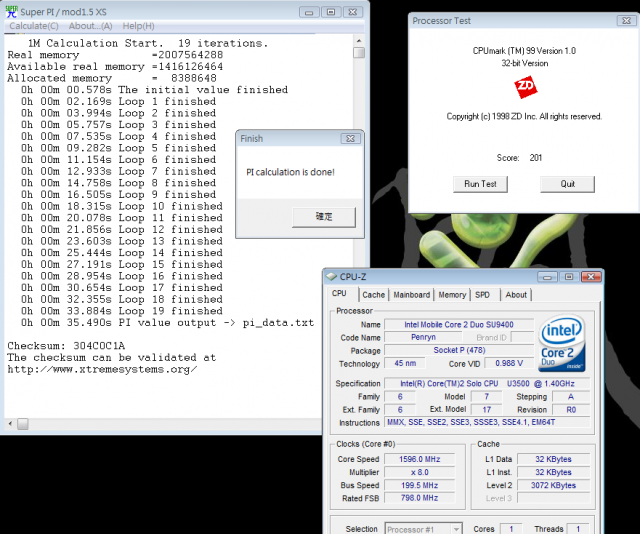The width and height of the screenshot is (640, 534).
Task: Click 'CPUmark (TM) 99 Version 1.0' text
Action: tap(524, 51)
